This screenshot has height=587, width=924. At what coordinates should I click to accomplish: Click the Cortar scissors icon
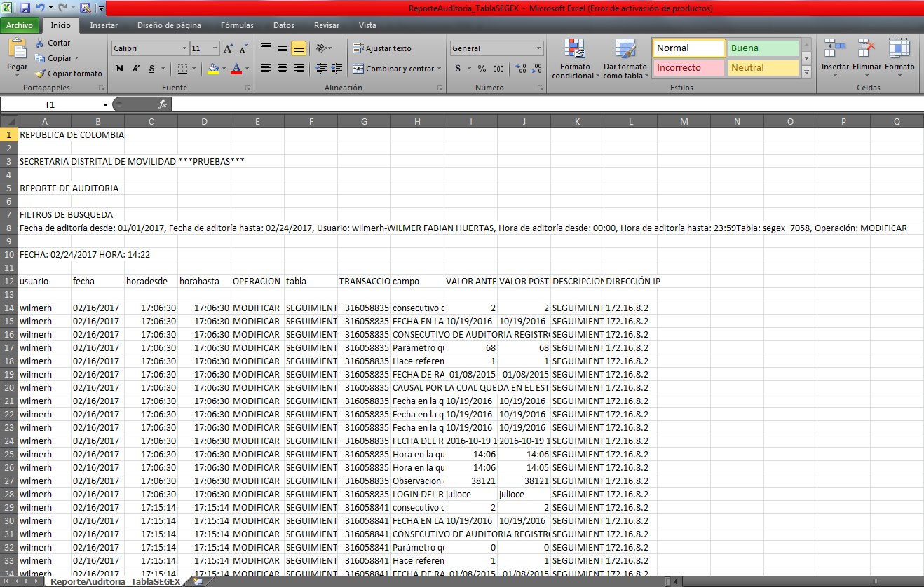tap(41, 43)
